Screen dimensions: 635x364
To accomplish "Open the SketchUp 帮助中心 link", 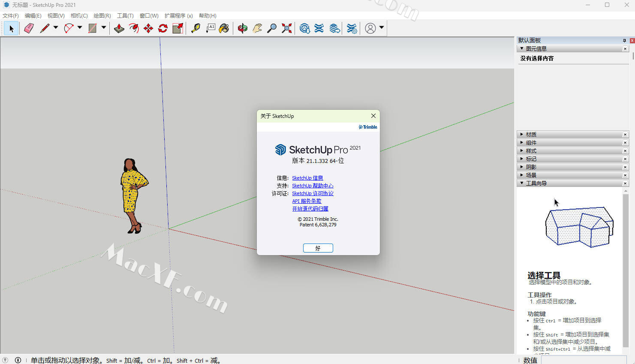I will point(313,186).
